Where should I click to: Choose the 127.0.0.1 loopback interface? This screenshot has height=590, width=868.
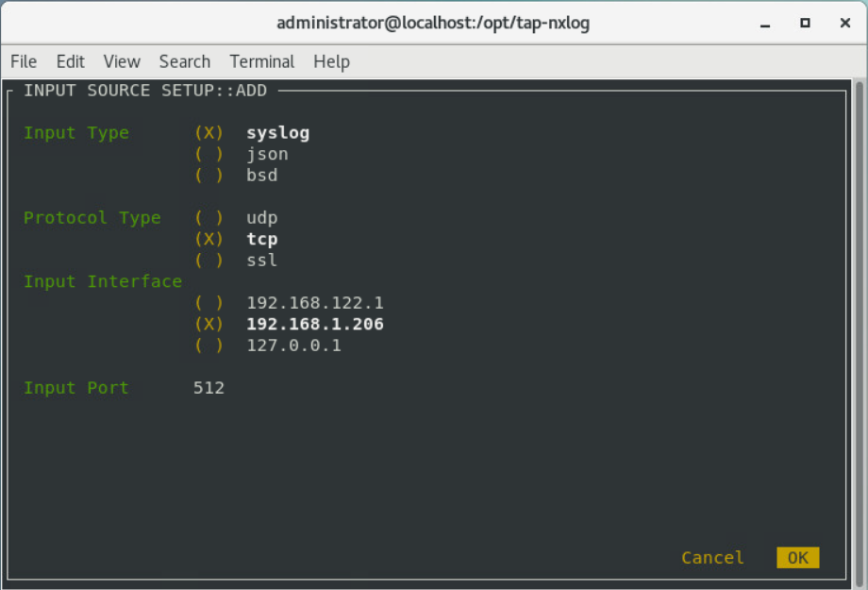tap(209, 346)
